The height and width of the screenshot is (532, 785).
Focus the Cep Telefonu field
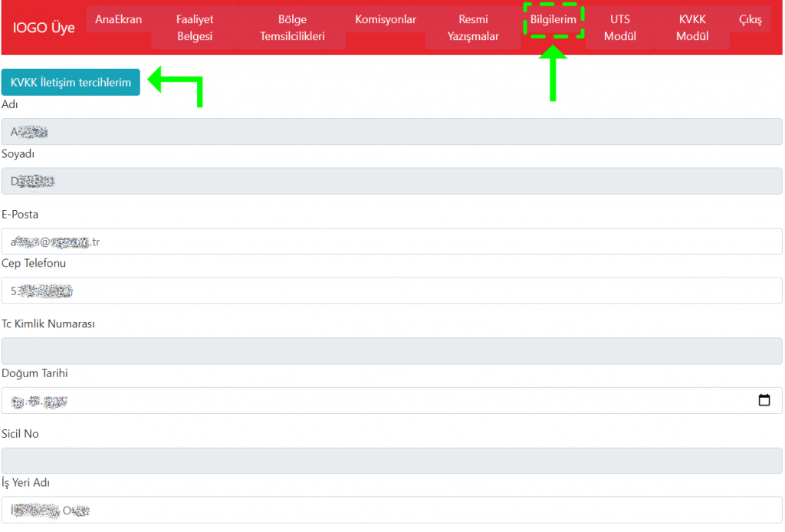click(392, 291)
